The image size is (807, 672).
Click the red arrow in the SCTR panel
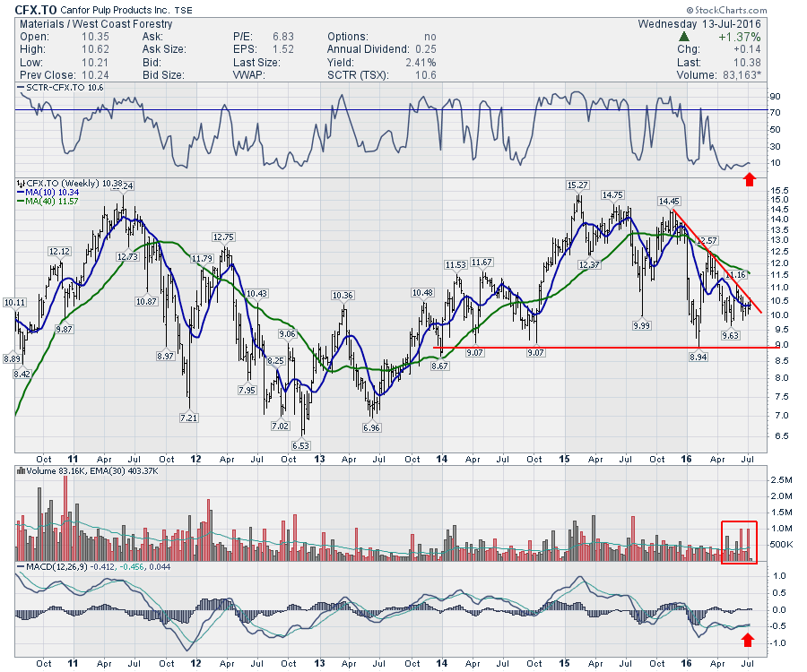[750, 179]
